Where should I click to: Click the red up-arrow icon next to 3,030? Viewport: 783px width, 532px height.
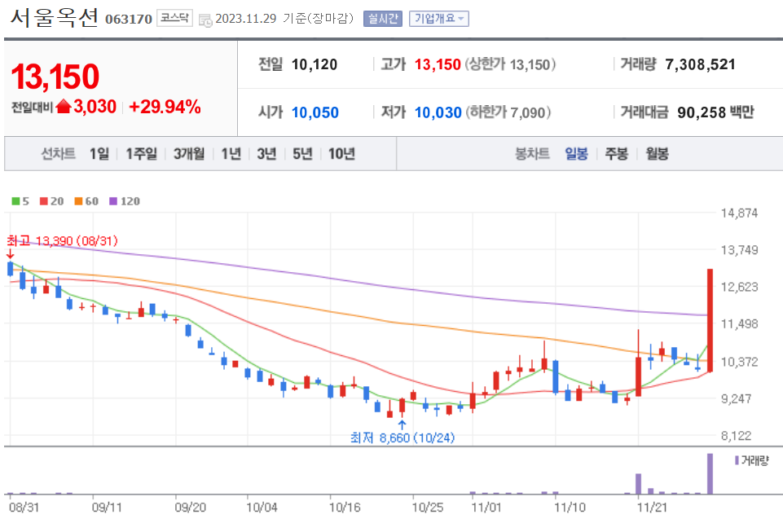[64, 107]
